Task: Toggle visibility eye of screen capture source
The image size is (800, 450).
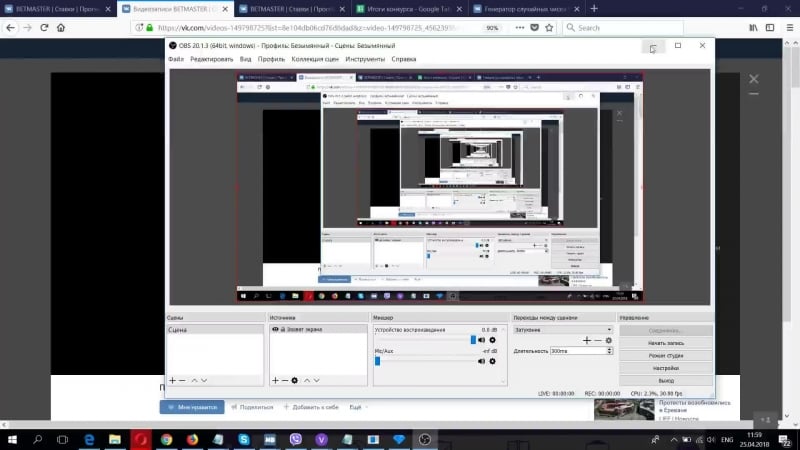Action: click(275, 329)
